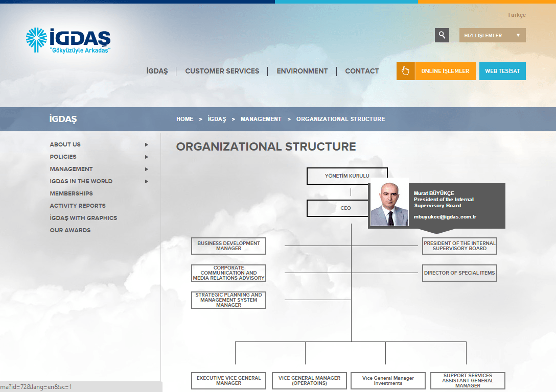556x392 pixels.
Task: Click İGDAŞ breadcrumb link
Action: click(x=217, y=119)
